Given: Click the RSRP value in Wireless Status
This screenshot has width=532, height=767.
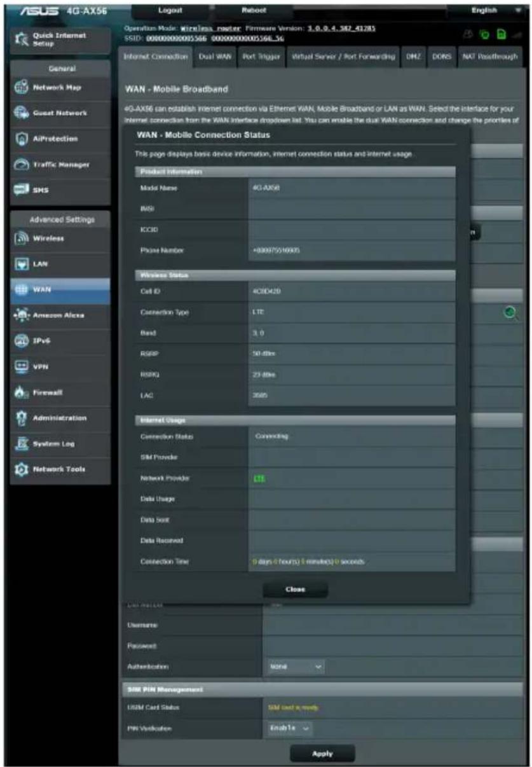Looking at the screenshot, I should (264, 354).
